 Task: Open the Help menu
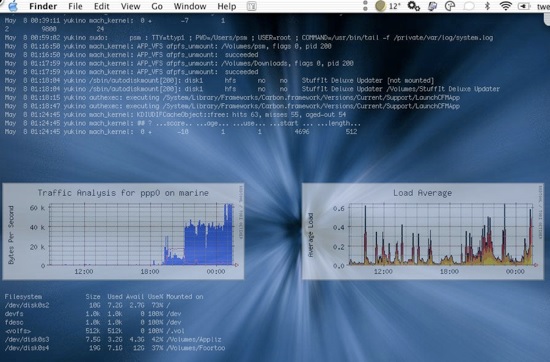pyautogui.click(x=227, y=6)
